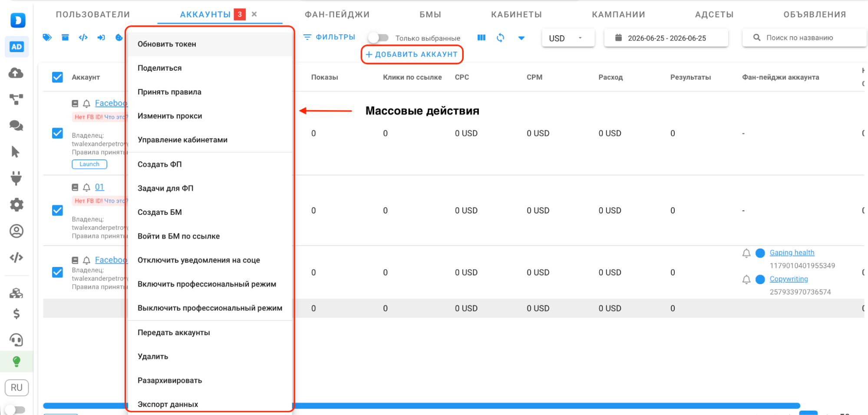Click the dollar sign billing icon
The image size is (868, 415).
pos(17,314)
